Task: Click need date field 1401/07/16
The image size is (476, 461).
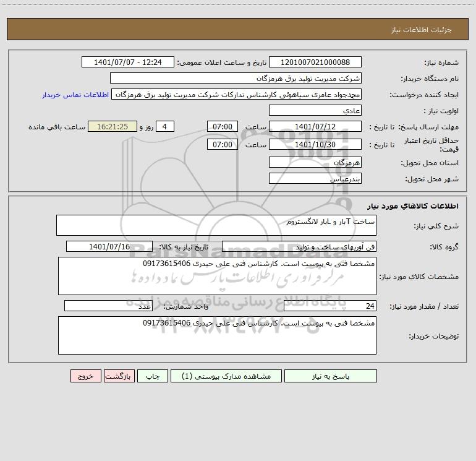Action: click(109, 246)
